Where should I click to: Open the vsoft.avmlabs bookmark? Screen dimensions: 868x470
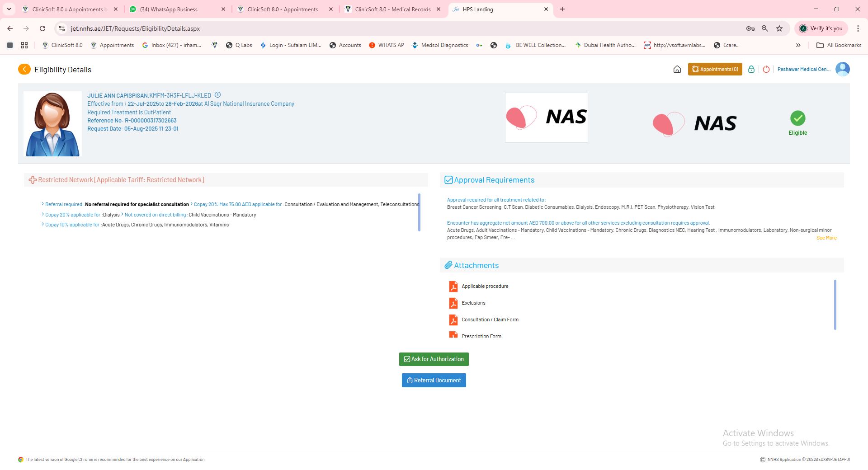coord(675,45)
